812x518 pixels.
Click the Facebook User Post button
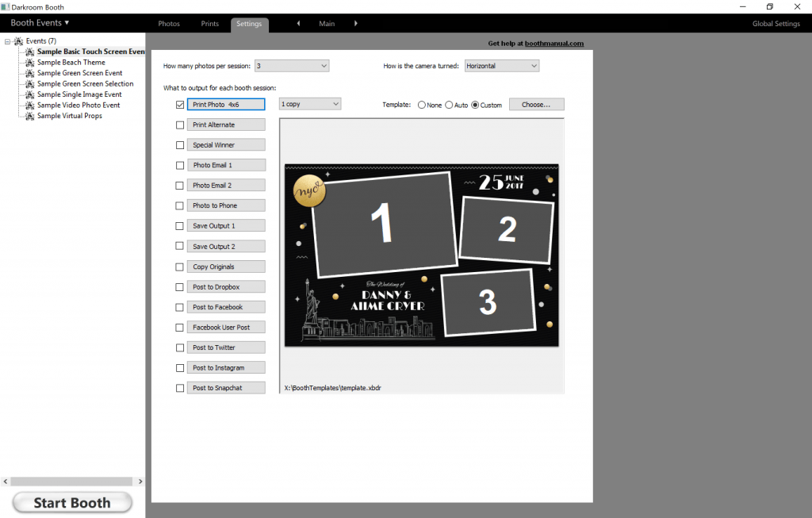click(x=226, y=327)
